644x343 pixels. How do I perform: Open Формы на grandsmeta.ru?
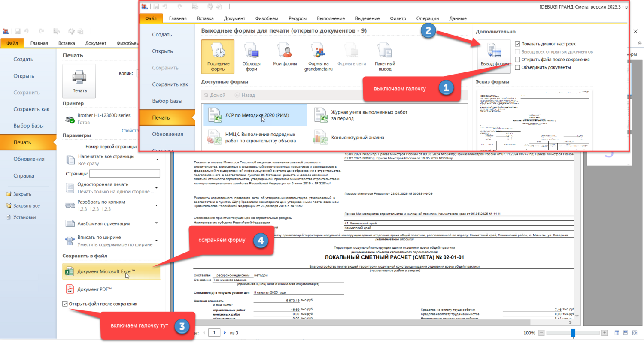[x=318, y=57]
